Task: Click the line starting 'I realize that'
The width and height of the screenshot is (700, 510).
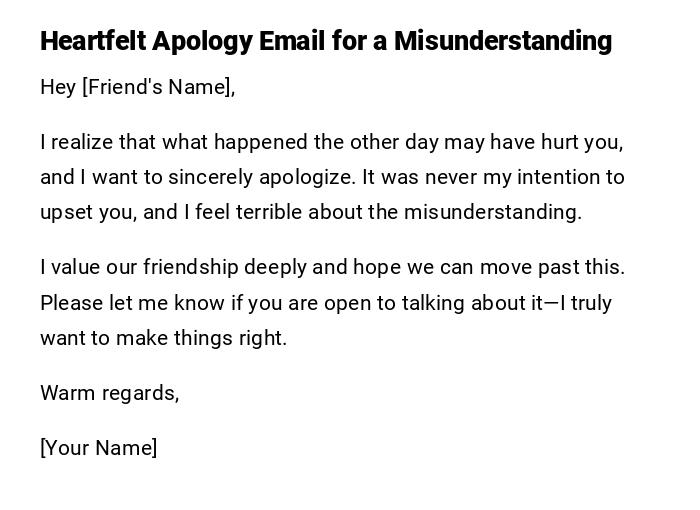Action: [x=331, y=142]
